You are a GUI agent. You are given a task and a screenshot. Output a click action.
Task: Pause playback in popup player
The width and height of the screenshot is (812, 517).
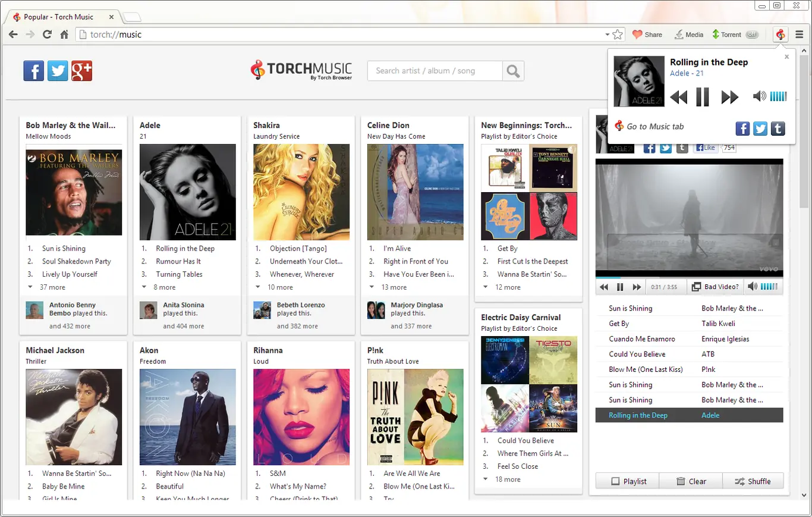tap(703, 96)
